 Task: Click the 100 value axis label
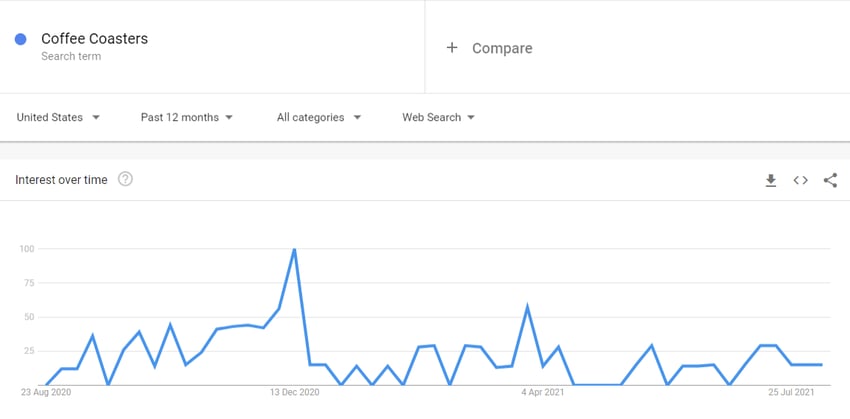27,249
